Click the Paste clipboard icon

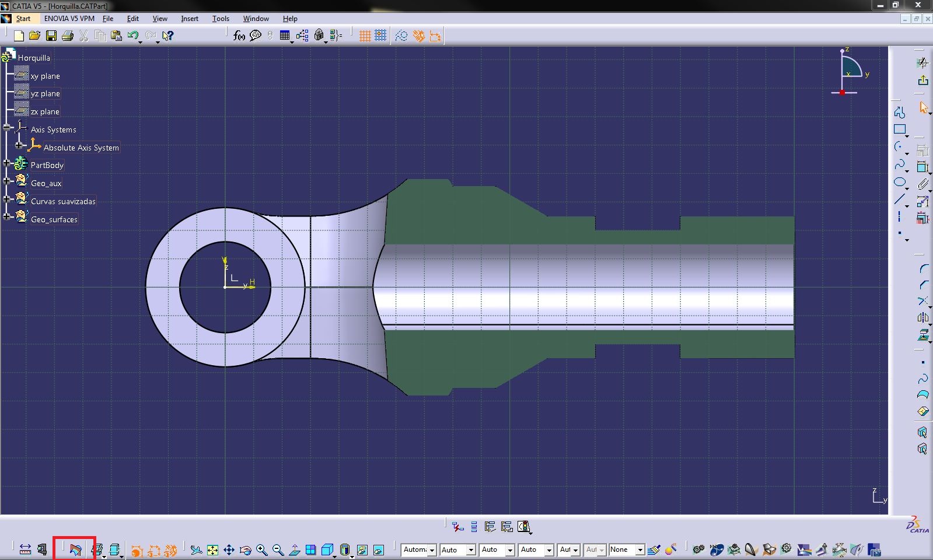click(116, 36)
